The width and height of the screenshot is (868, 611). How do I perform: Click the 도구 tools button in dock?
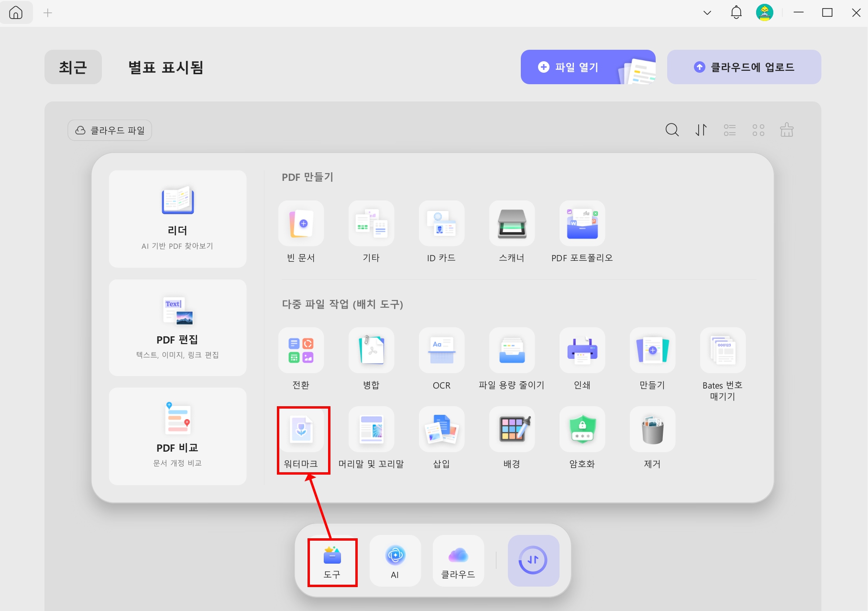pos(332,562)
